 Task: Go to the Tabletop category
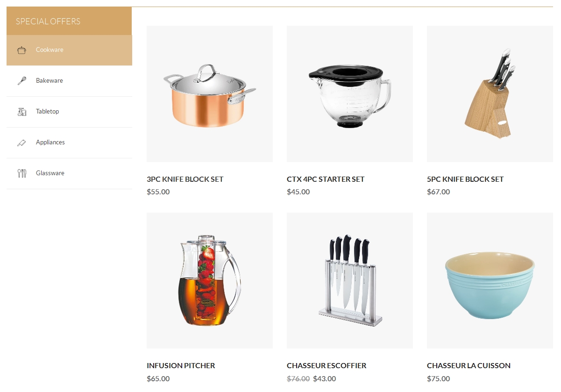pos(69,112)
